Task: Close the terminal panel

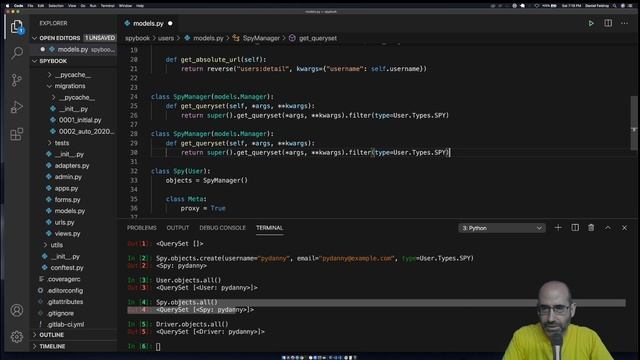Action: (624, 228)
